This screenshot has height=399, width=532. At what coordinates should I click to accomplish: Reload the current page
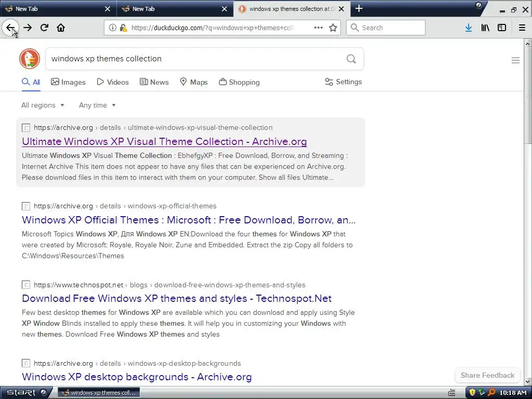point(44,28)
